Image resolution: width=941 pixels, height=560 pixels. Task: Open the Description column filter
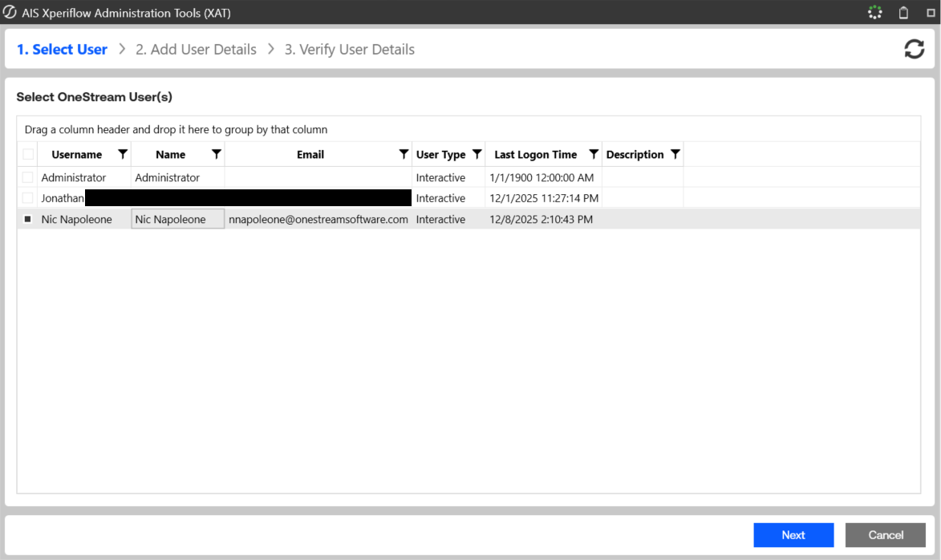pos(675,154)
